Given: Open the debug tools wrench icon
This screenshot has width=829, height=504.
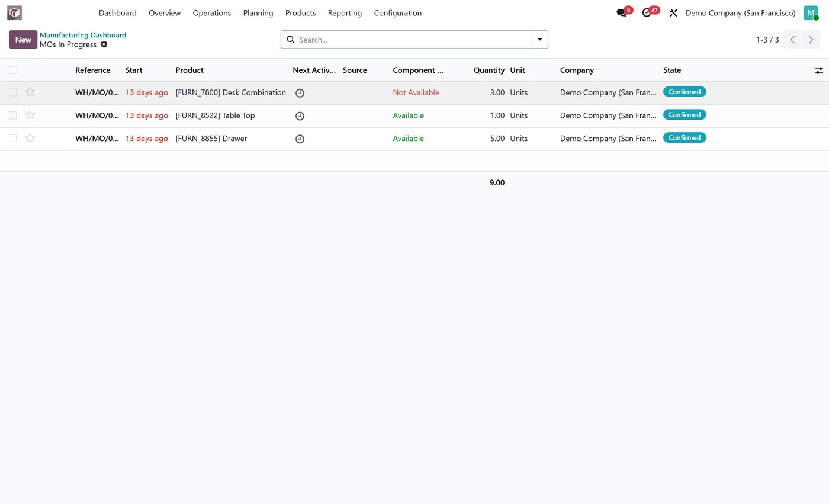Looking at the screenshot, I should click(673, 13).
